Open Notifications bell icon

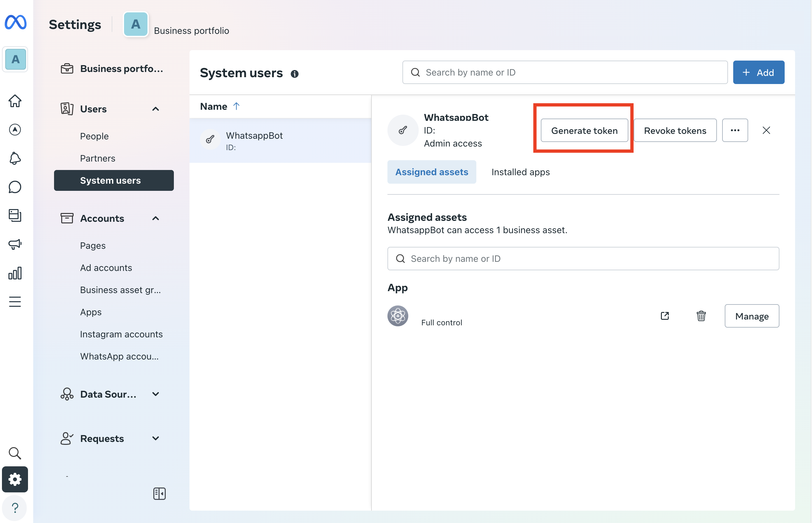(x=15, y=158)
